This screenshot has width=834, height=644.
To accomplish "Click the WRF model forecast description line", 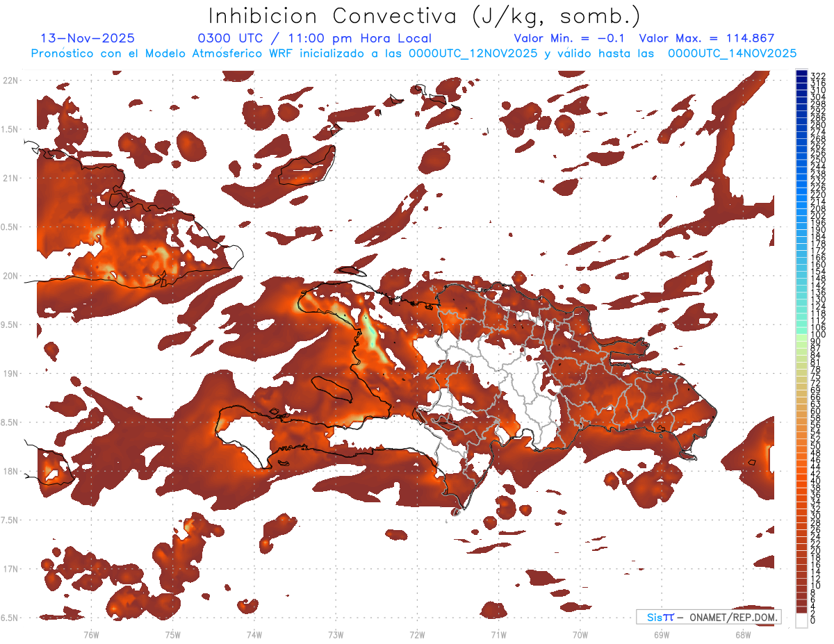I will coord(414,53).
